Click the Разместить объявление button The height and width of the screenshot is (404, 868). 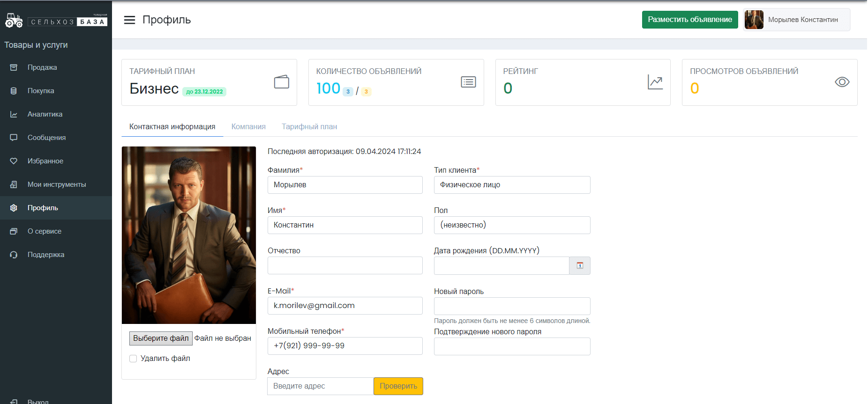tap(689, 20)
